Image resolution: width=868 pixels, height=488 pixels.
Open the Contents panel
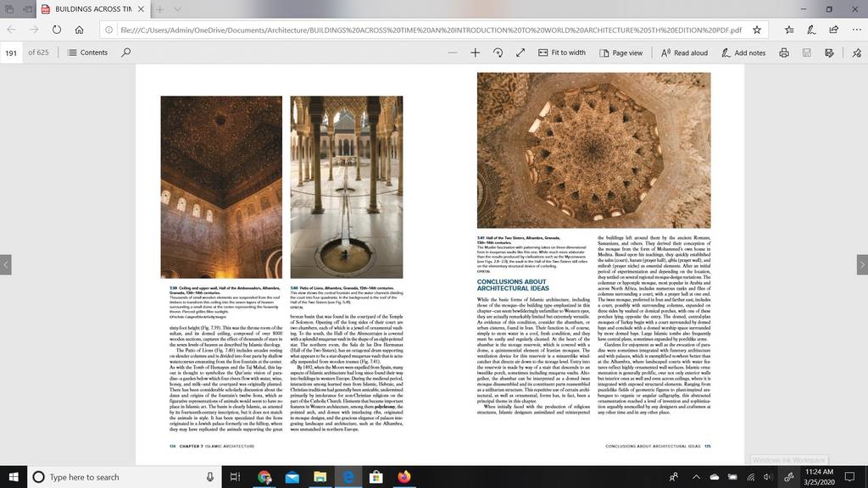(x=87, y=53)
